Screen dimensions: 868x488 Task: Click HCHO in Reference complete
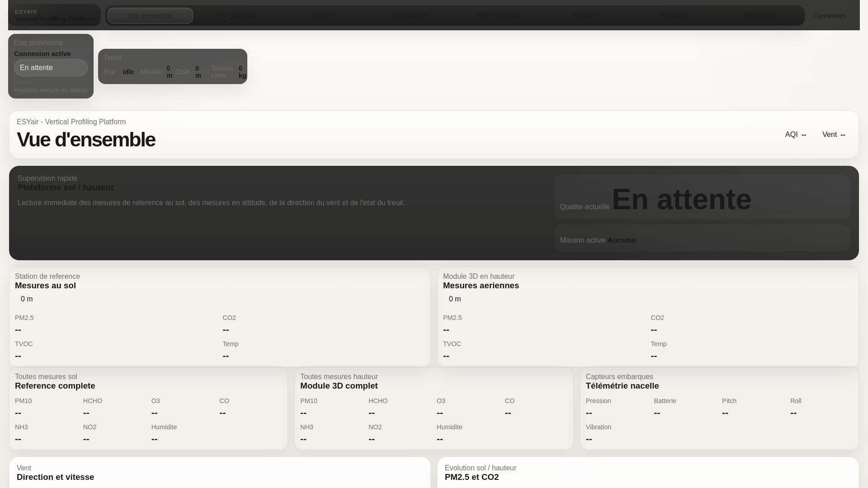[93, 401]
